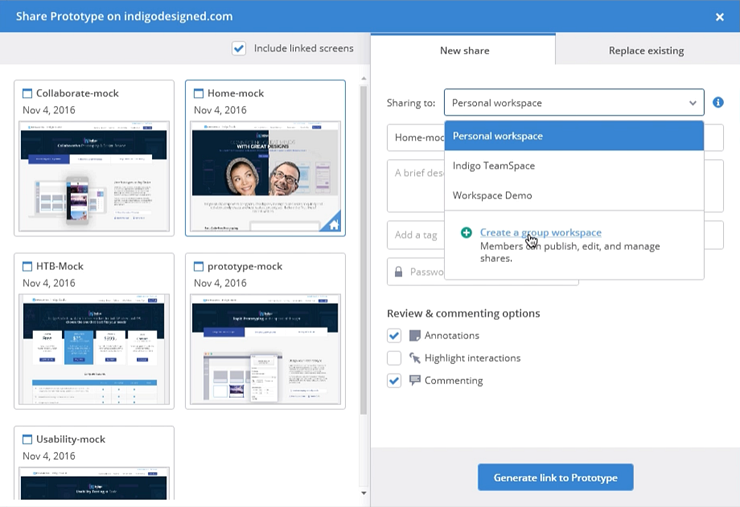The width and height of the screenshot is (740, 507).
Task: Select Personal workspace from the dropdown list
Action: coord(574,136)
